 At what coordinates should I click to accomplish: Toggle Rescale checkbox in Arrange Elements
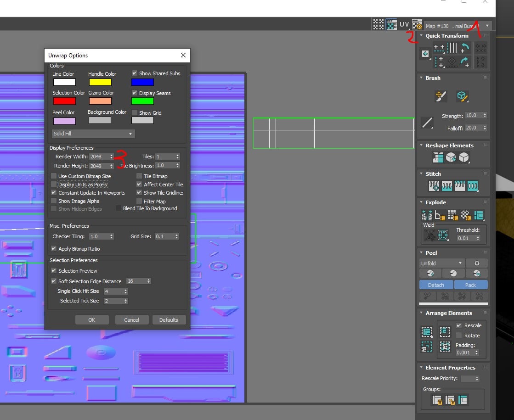459,325
